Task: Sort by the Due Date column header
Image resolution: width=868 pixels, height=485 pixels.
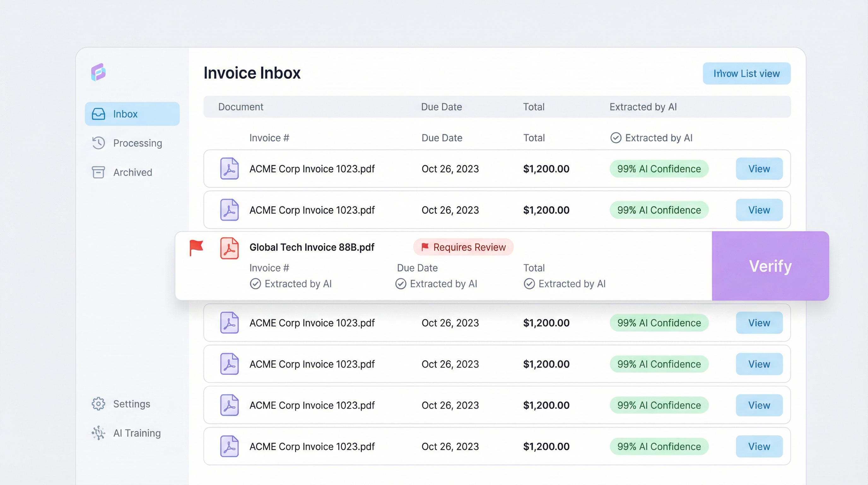Action: (x=442, y=107)
